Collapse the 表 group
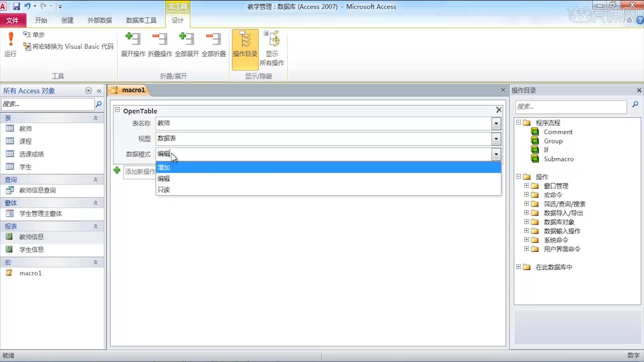 (x=96, y=118)
